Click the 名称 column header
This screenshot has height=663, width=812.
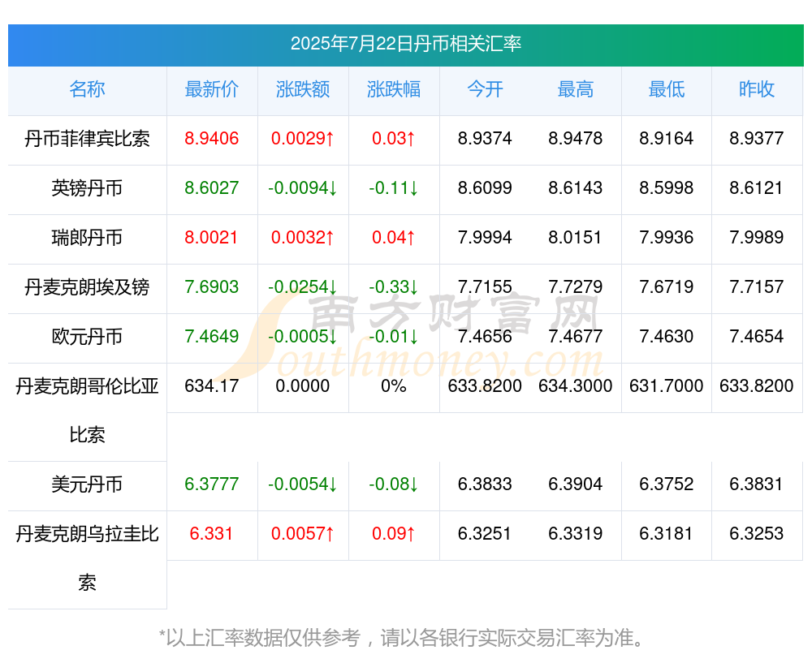click(87, 89)
